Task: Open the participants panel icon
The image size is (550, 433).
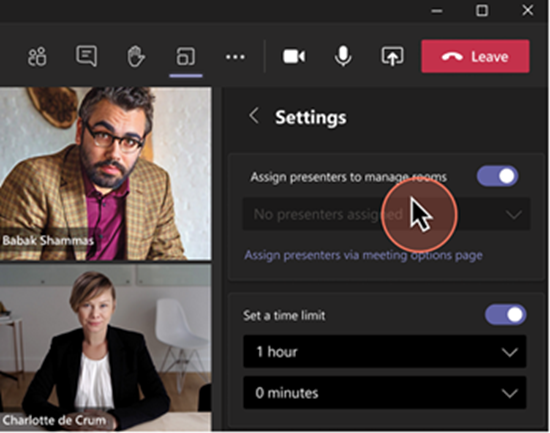Action: [x=37, y=56]
